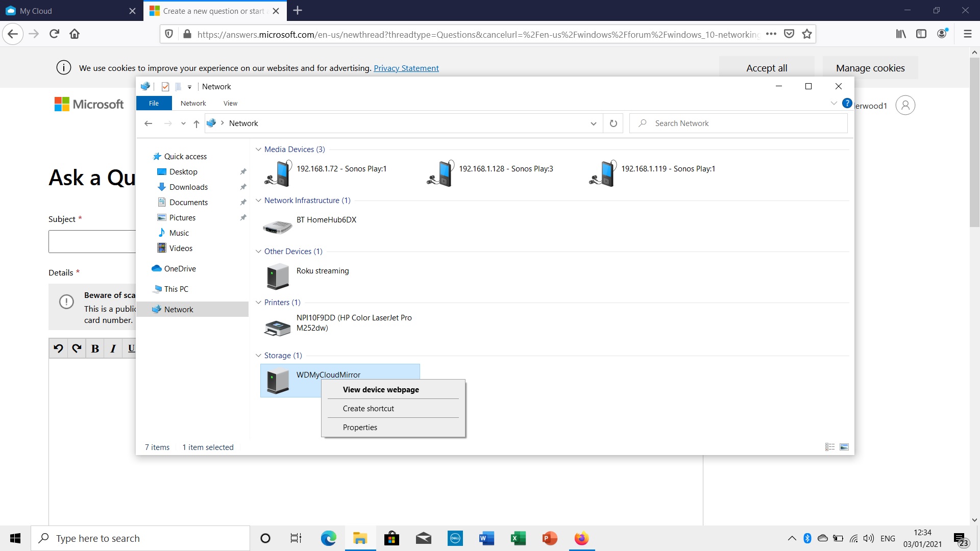Viewport: 980px width, 551px height.
Task: Choose Properties from context menu
Action: point(393,427)
